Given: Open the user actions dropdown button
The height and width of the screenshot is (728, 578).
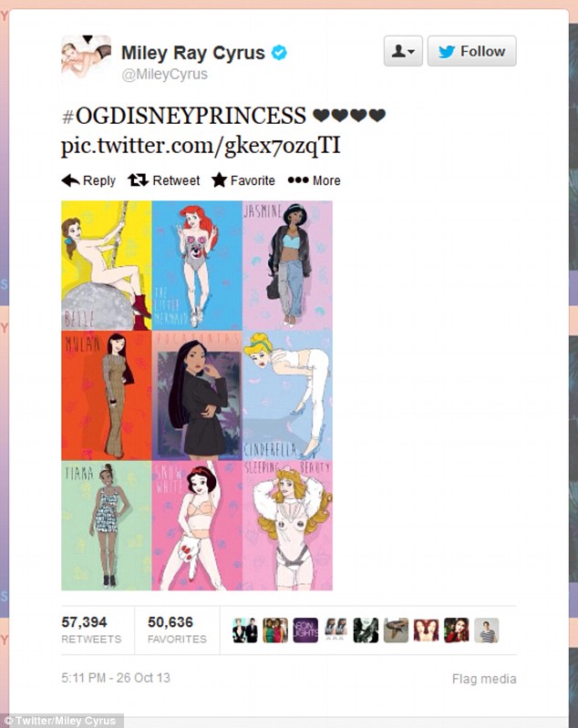Looking at the screenshot, I should pyautogui.click(x=403, y=51).
